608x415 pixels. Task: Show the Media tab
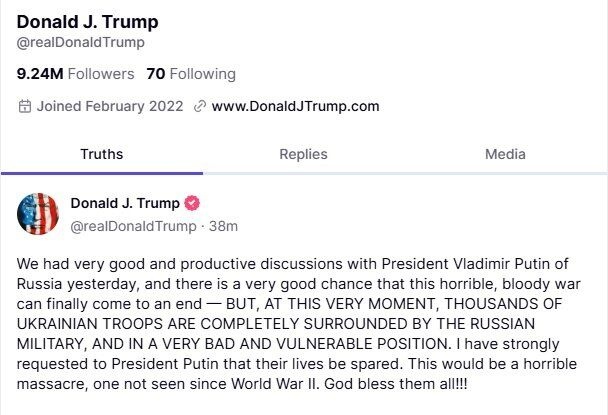pos(505,154)
